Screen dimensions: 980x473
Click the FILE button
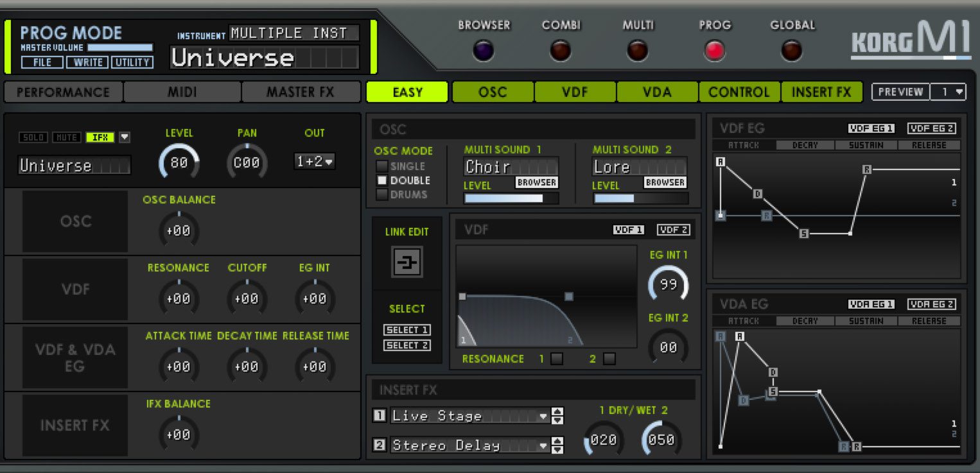(x=42, y=62)
